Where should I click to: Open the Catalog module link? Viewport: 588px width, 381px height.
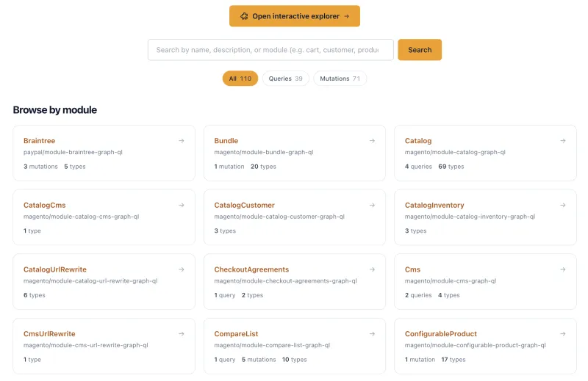click(x=418, y=141)
